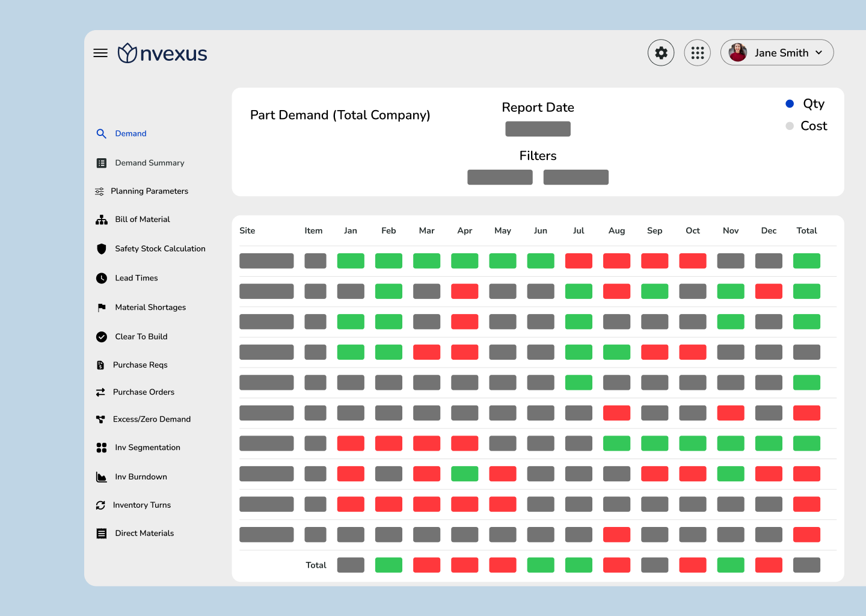
Task: Open Planning Parameters page
Action: pos(149,191)
